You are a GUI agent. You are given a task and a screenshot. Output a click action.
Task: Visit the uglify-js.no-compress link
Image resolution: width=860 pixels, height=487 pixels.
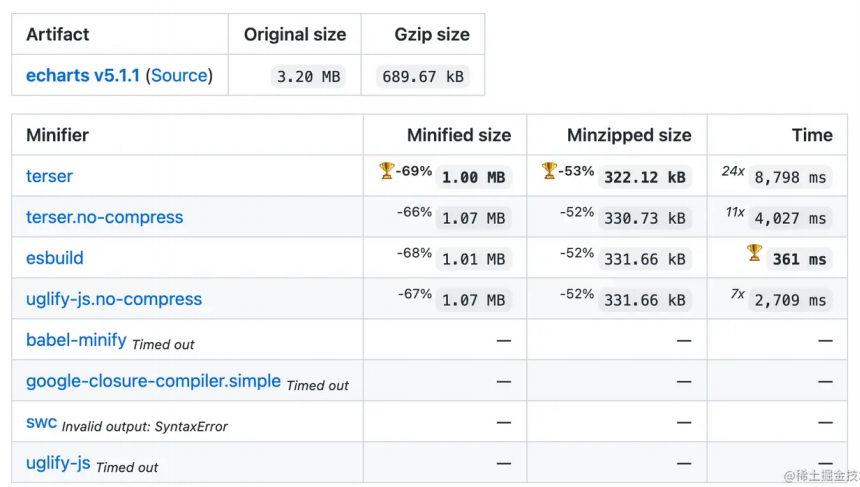pyautogui.click(x=113, y=299)
